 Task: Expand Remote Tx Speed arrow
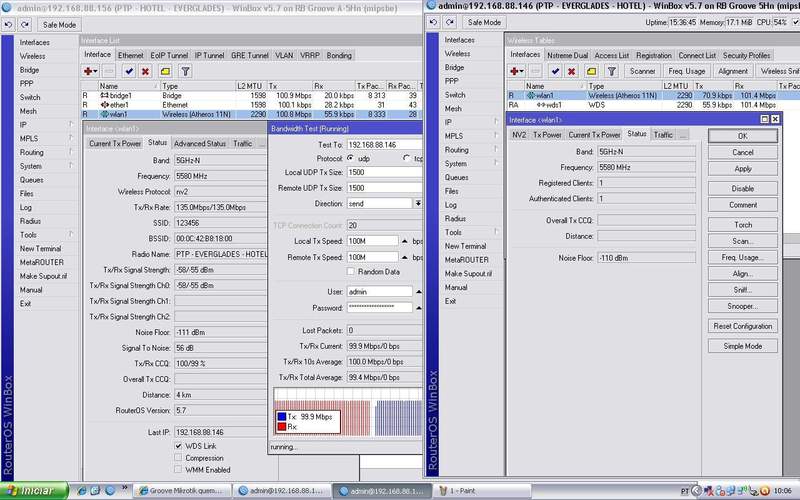click(x=405, y=257)
